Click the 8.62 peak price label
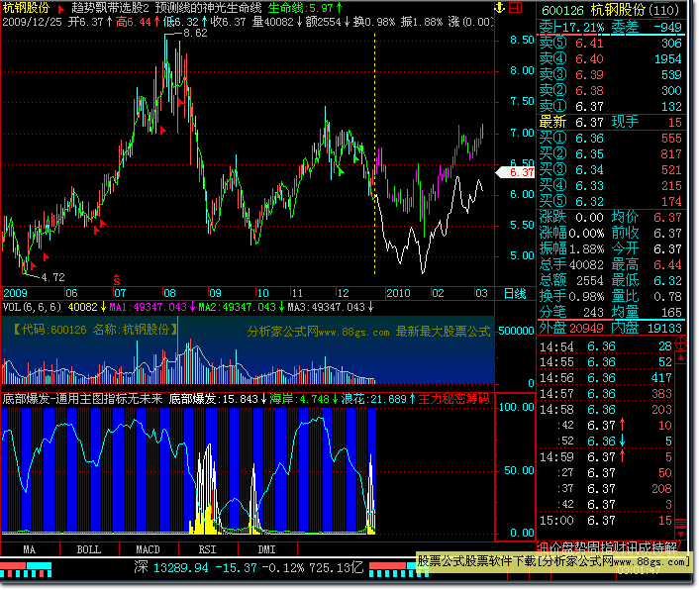Viewport: 700px width, 590px height. [195, 33]
